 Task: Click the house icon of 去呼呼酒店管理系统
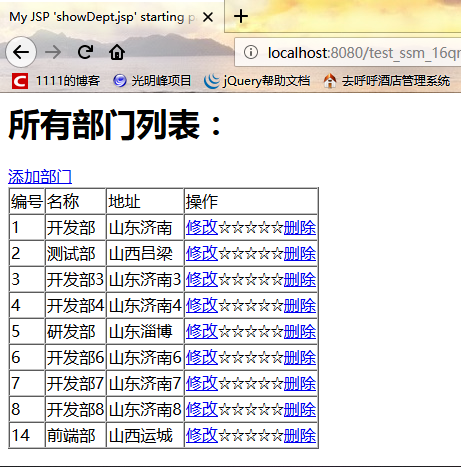(330, 81)
